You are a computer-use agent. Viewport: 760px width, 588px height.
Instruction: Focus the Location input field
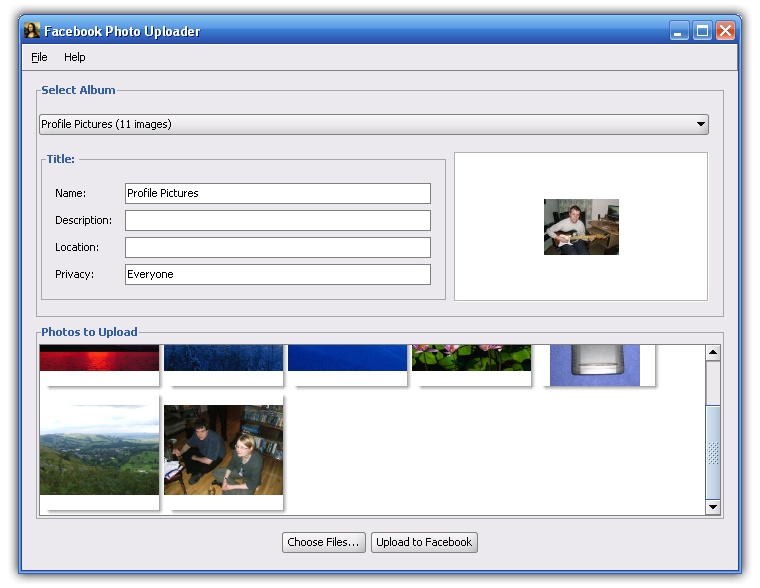click(x=278, y=248)
